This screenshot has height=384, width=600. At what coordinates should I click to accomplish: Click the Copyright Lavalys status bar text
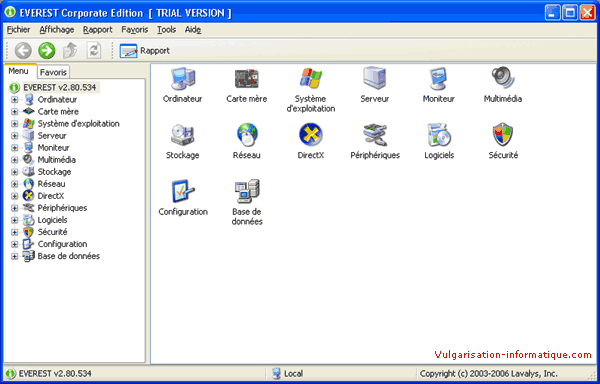488,374
